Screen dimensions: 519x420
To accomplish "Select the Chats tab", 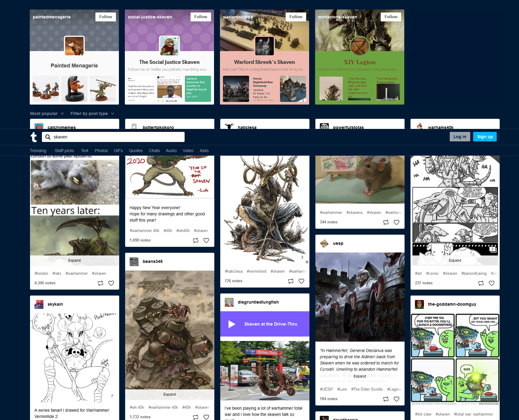I will [154, 151].
